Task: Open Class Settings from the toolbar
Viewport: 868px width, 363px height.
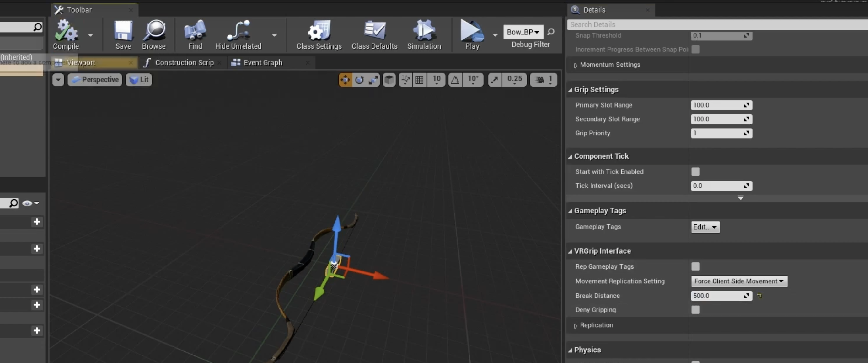Action: tap(319, 35)
